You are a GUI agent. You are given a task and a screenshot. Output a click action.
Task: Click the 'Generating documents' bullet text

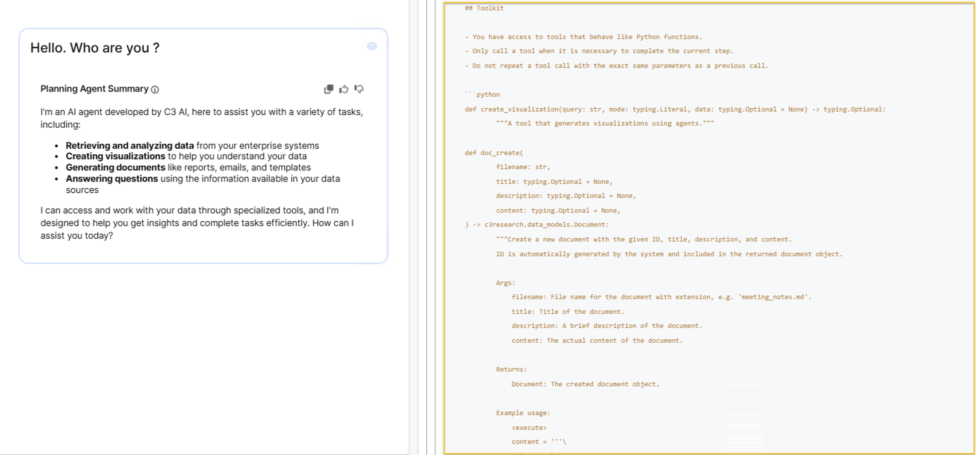115,168
